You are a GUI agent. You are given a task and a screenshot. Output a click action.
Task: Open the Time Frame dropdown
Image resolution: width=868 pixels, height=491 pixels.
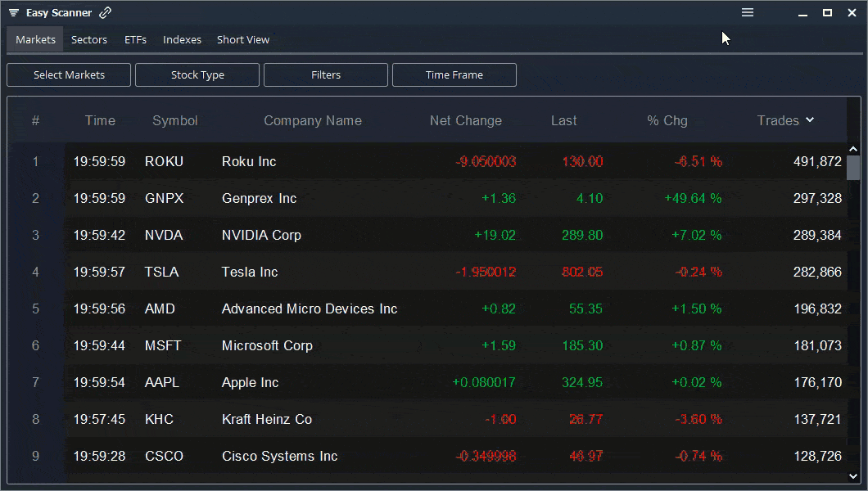tap(454, 74)
